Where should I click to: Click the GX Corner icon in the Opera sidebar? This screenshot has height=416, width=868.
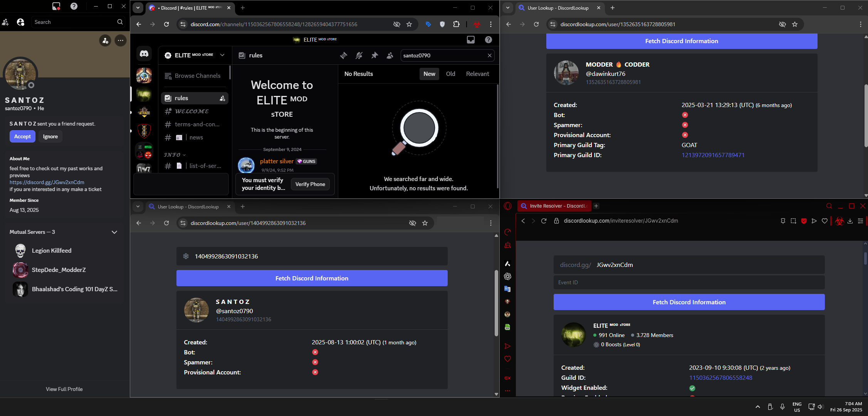pyautogui.click(x=507, y=378)
